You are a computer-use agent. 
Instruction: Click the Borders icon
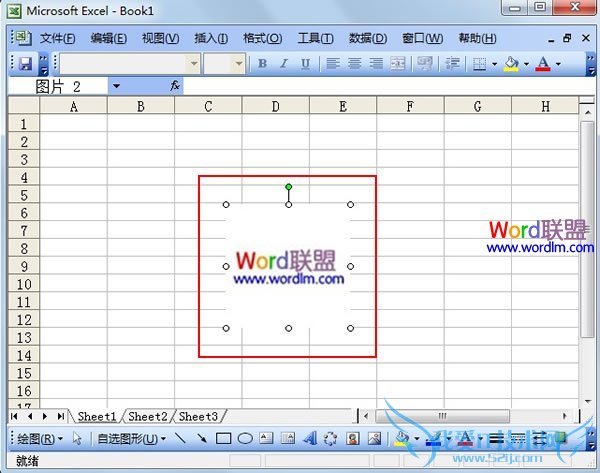coord(479,64)
